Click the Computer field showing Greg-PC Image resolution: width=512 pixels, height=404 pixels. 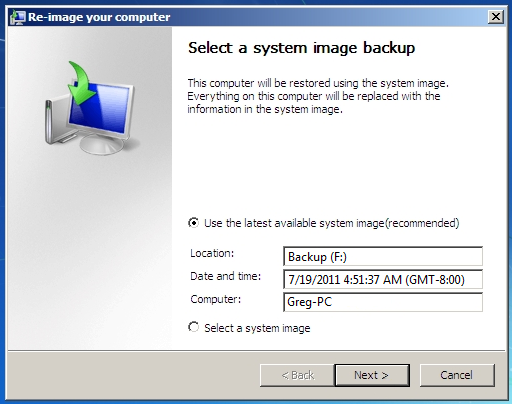click(x=383, y=302)
